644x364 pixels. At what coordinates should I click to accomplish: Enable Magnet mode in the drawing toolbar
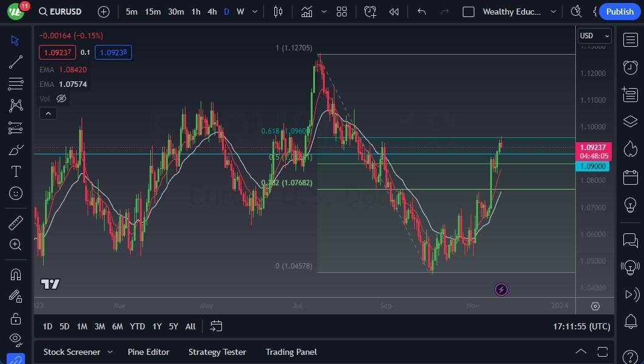(x=15, y=274)
